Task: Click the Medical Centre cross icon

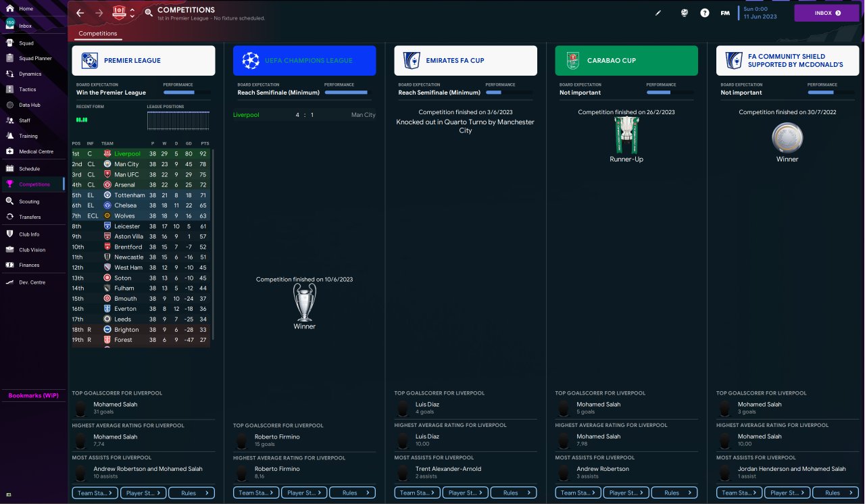Action: click(x=9, y=151)
